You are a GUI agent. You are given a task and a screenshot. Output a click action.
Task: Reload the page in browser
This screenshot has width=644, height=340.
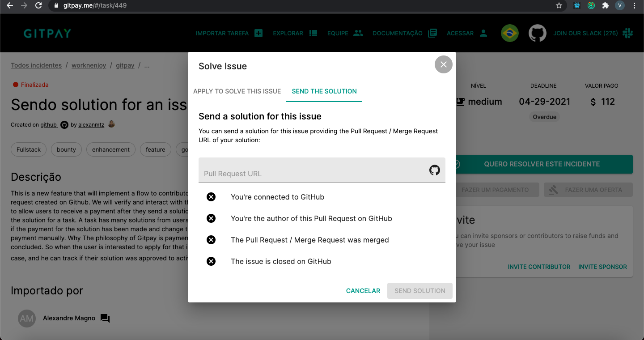tap(38, 6)
